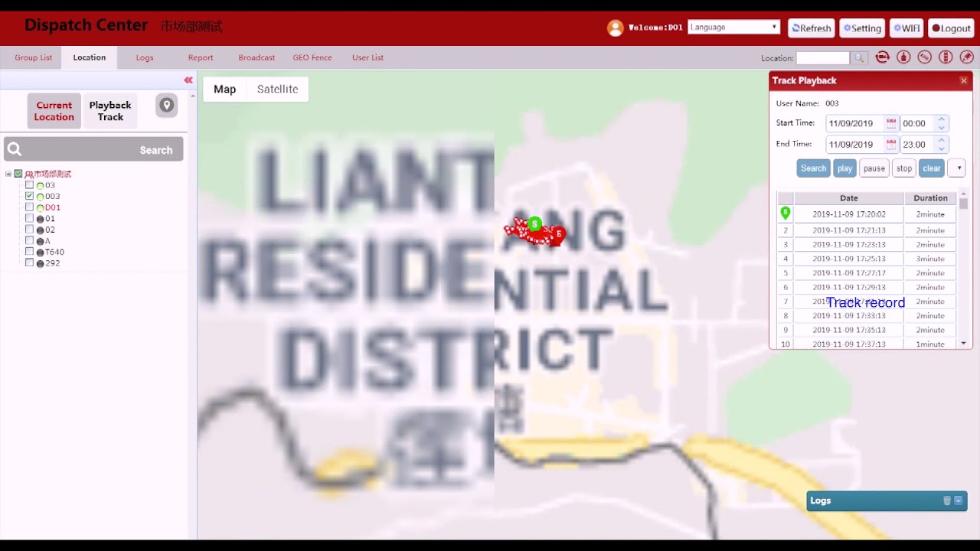
Task: Decrease the Start Time spinner
Action: [x=942, y=127]
